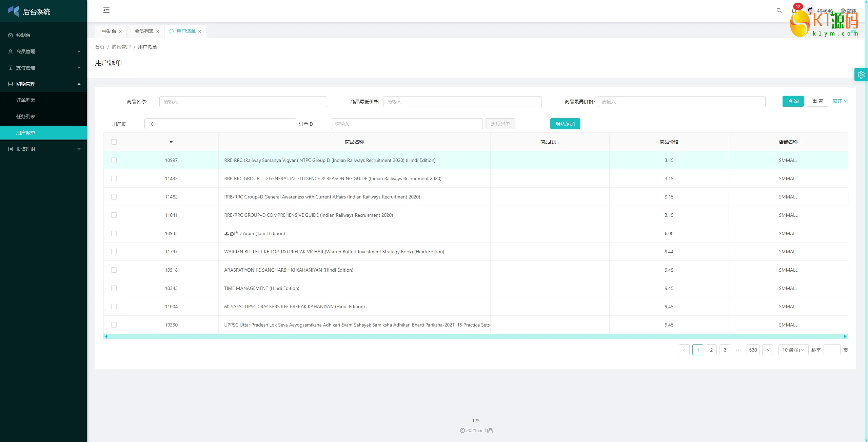Open the settings gear on right edge

point(861,75)
